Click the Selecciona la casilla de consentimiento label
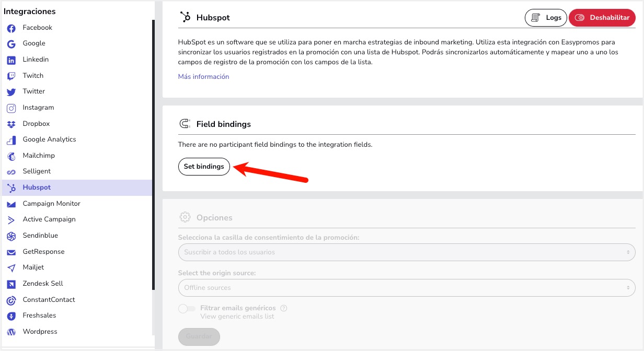The width and height of the screenshot is (644, 351). tap(269, 237)
